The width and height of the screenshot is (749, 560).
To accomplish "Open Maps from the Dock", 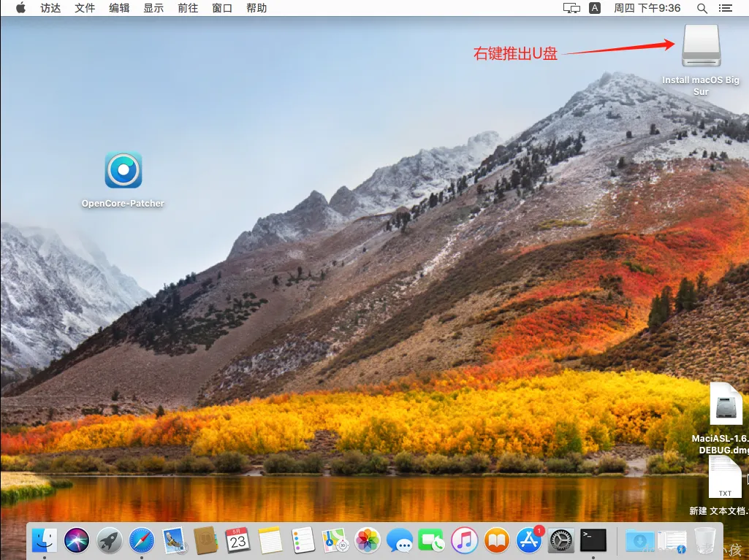I will pos(335,540).
